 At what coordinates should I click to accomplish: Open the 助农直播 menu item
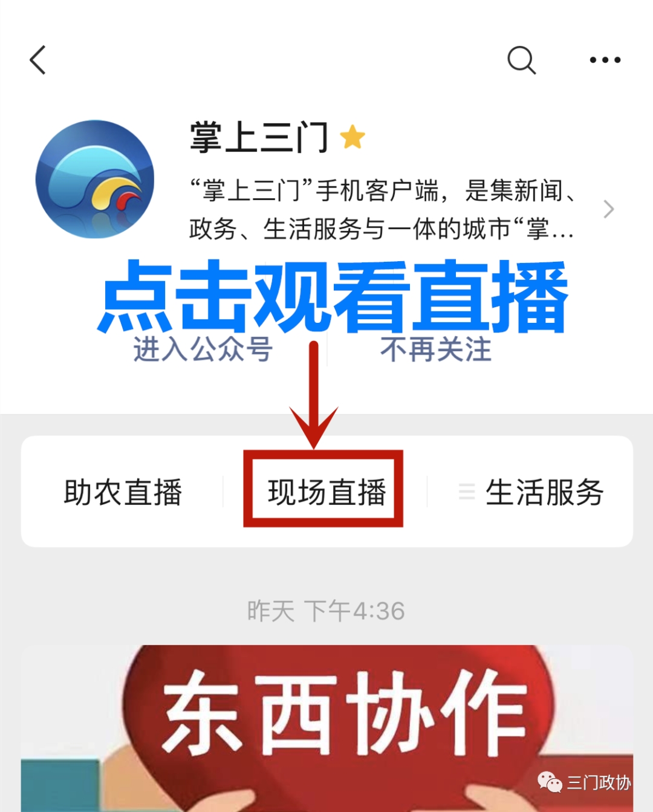pyautogui.click(x=123, y=492)
